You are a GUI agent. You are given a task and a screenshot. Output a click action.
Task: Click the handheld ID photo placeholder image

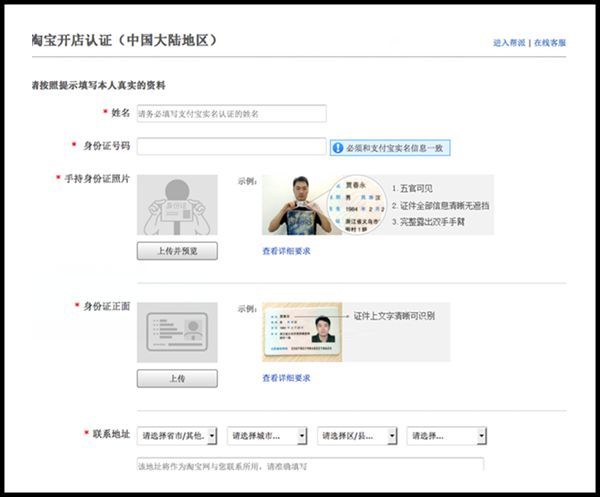(177, 205)
